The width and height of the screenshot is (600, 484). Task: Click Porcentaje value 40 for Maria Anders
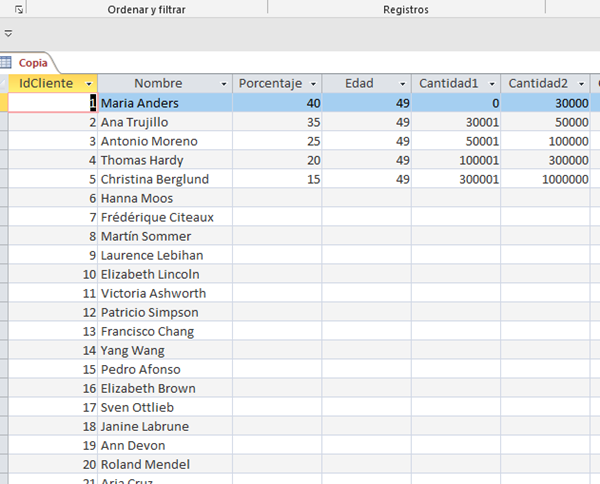[x=277, y=103]
